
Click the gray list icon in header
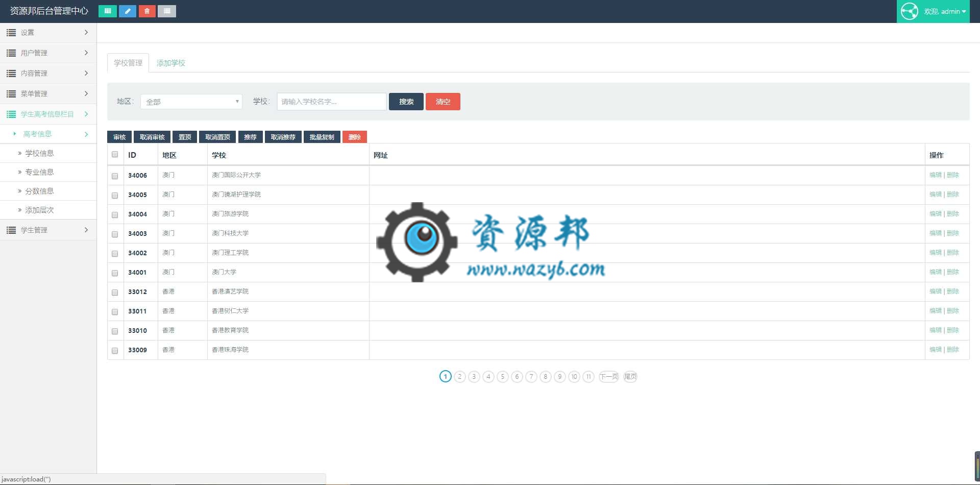tap(167, 11)
